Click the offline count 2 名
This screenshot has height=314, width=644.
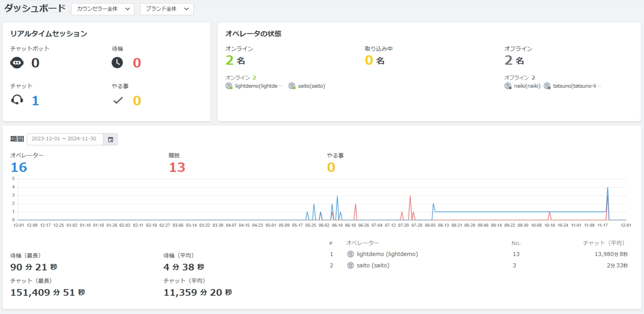[514, 60]
